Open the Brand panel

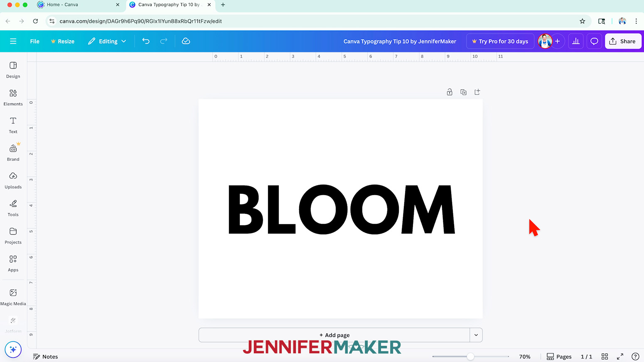click(x=13, y=153)
